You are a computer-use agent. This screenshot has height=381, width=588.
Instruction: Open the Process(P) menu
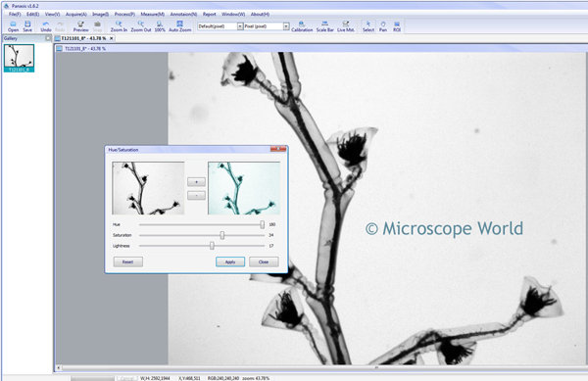click(124, 15)
